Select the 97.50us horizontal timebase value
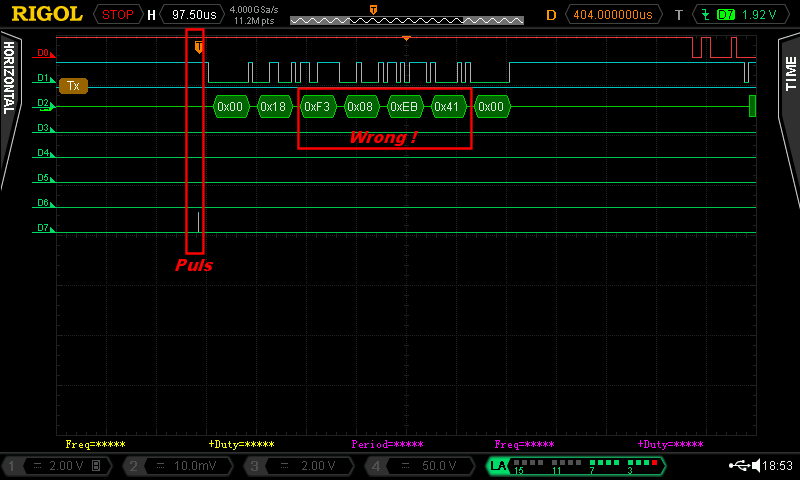 194,15
